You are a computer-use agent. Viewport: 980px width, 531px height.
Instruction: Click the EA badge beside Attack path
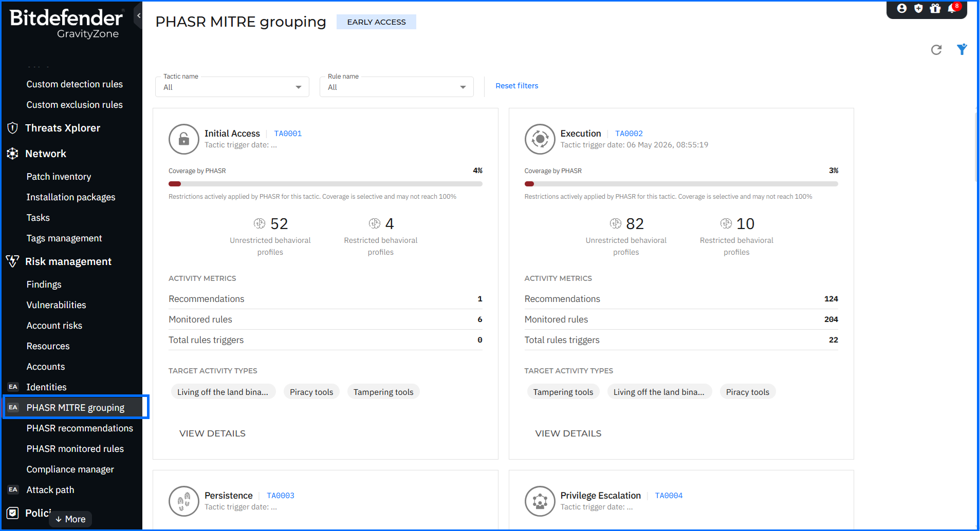click(x=13, y=489)
